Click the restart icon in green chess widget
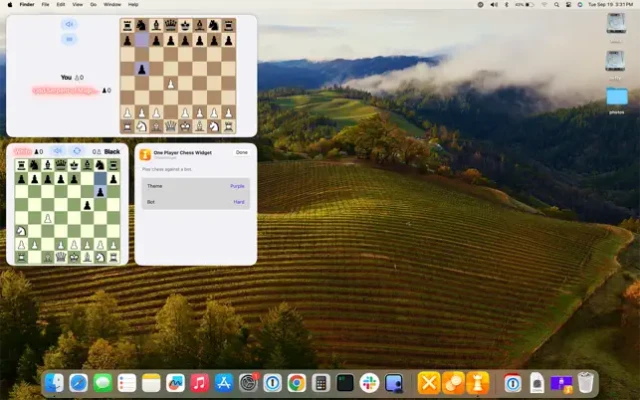This screenshot has height=400, width=640. 77,151
